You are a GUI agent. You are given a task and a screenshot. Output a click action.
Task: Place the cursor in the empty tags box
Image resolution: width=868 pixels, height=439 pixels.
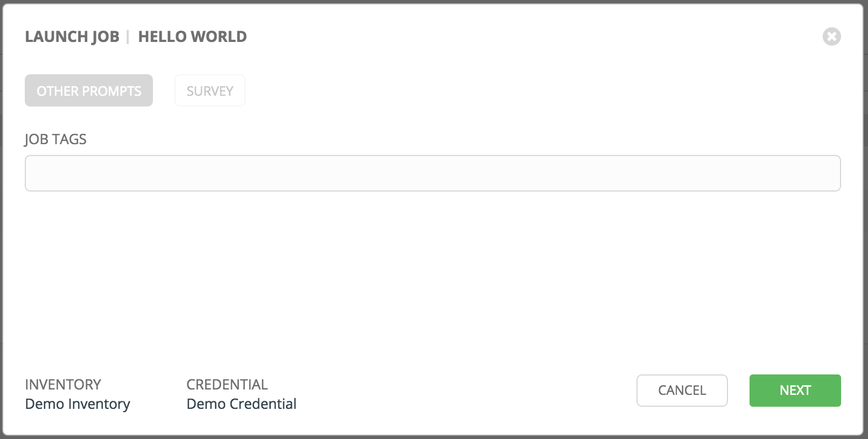tap(432, 173)
